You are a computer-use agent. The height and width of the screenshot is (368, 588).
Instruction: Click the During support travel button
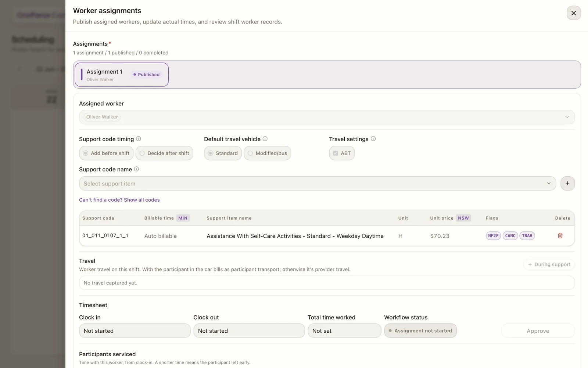pyautogui.click(x=549, y=264)
